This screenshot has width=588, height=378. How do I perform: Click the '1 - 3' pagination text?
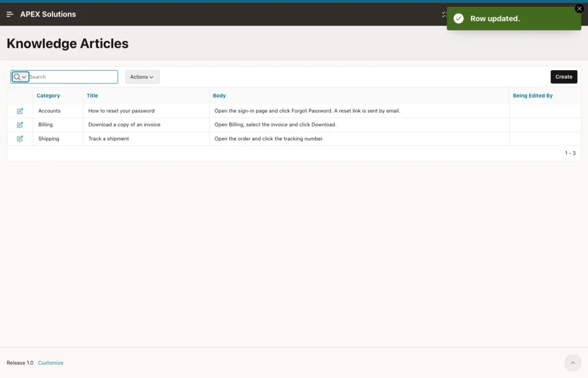[x=570, y=153]
